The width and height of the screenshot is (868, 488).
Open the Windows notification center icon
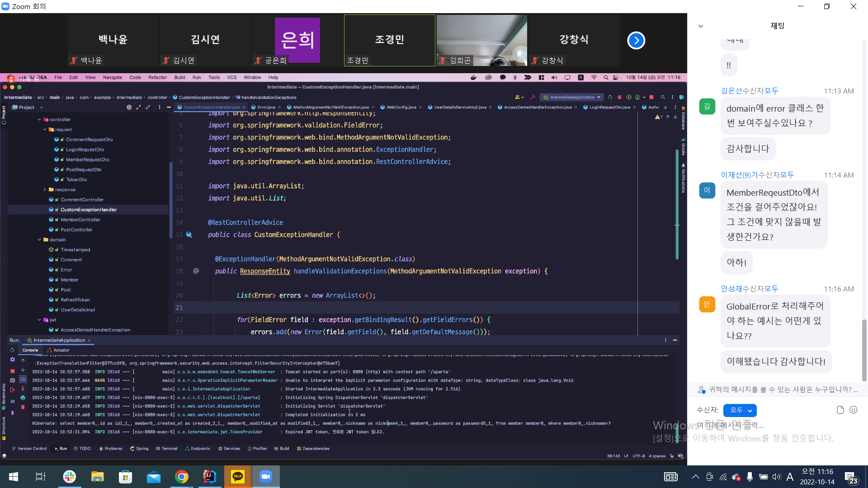click(x=851, y=477)
